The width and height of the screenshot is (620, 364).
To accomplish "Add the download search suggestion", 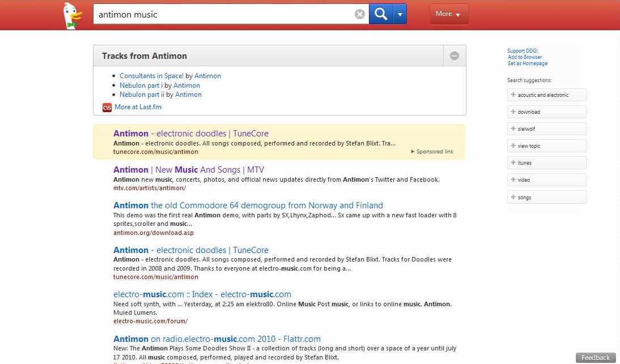I will point(546,112).
